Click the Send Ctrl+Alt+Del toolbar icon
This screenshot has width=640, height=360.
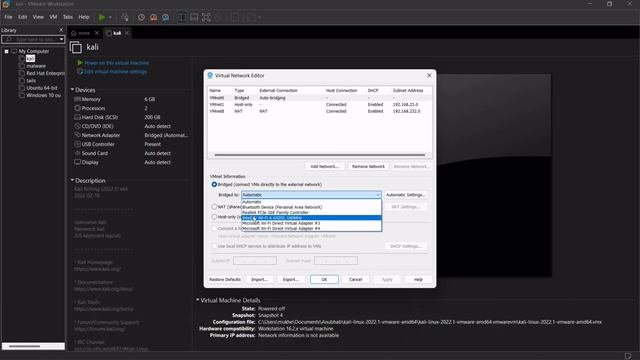[x=125, y=17]
